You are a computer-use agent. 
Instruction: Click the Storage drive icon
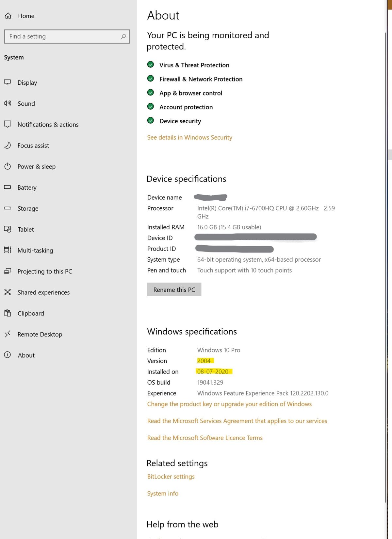tap(8, 208)
